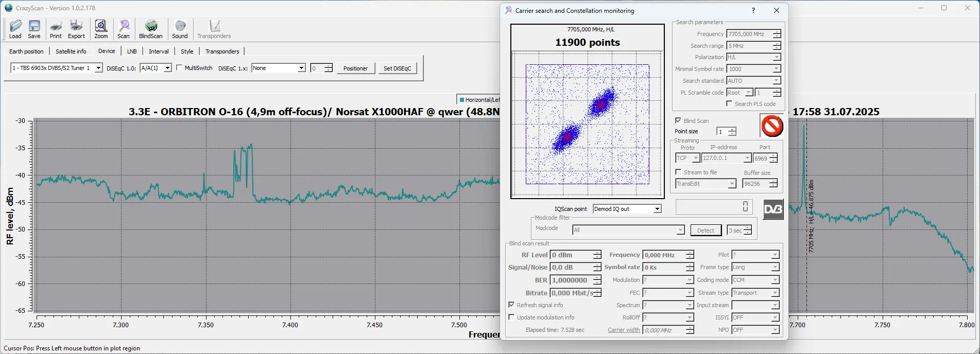Switch to the Satellite info tab
The image size is (980, 354).
71,51
